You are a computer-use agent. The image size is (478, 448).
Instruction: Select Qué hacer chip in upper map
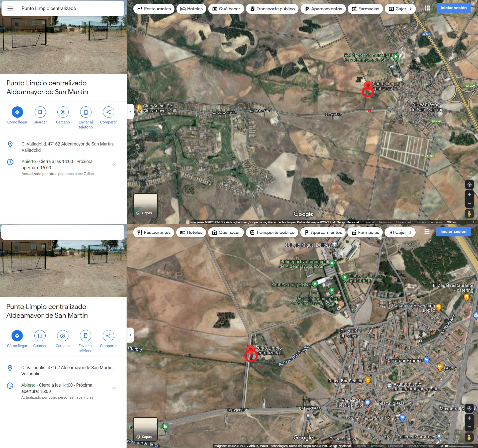click(226, 9)
